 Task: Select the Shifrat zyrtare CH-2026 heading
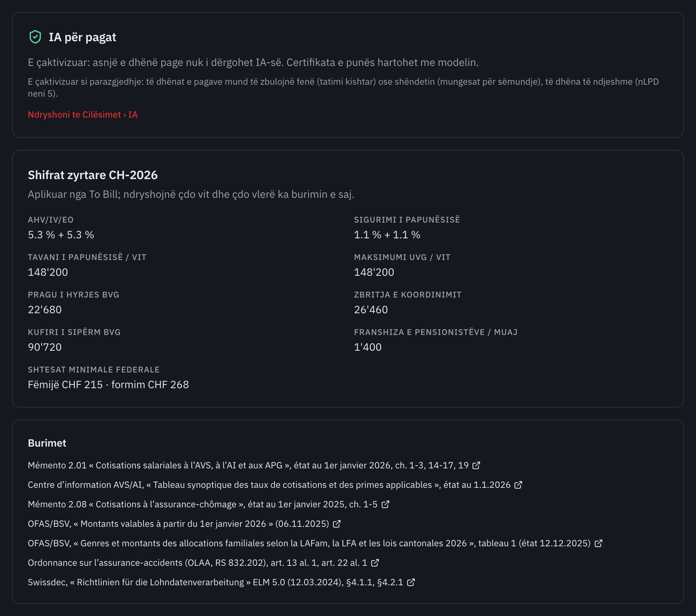point(93,175)
